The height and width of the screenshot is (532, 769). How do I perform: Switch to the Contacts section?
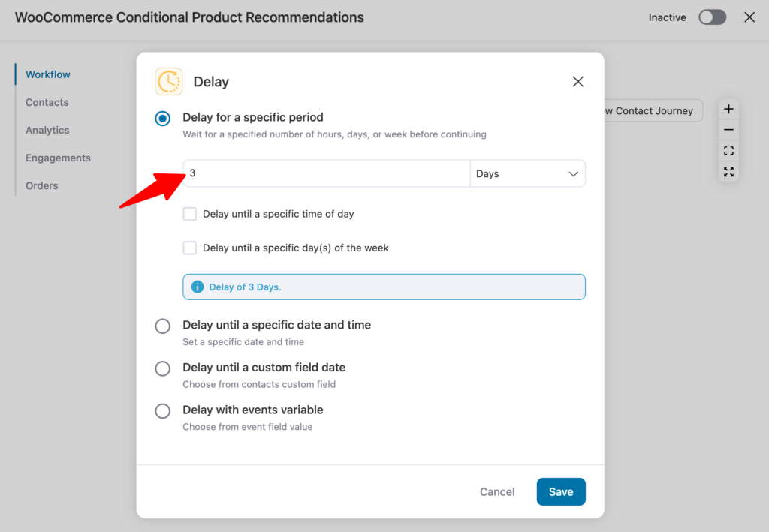47,102
